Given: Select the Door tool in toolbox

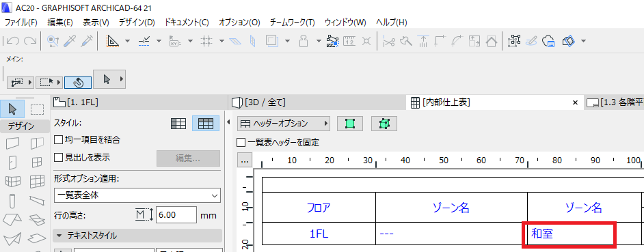Looking at the screenshot, I should [13, 162].
